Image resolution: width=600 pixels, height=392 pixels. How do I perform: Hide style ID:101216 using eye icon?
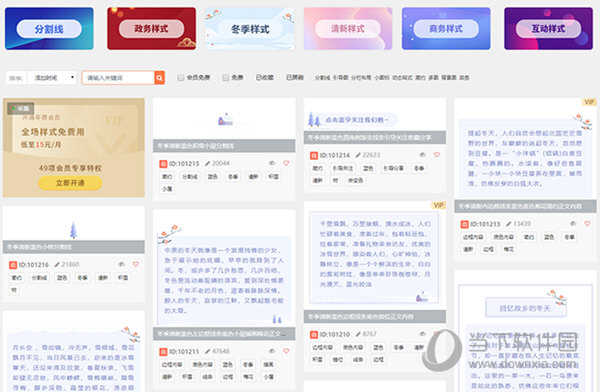tap(122, 264)
